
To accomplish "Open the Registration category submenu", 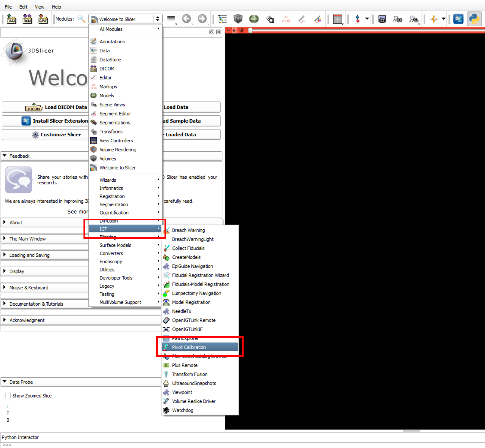I will click(x=126, y=196).
